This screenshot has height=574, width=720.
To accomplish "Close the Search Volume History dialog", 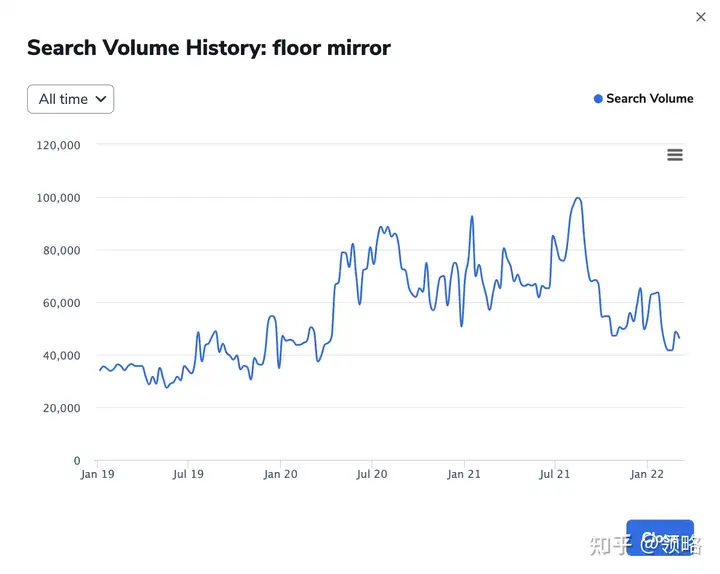I will click(x=700, y=17).
